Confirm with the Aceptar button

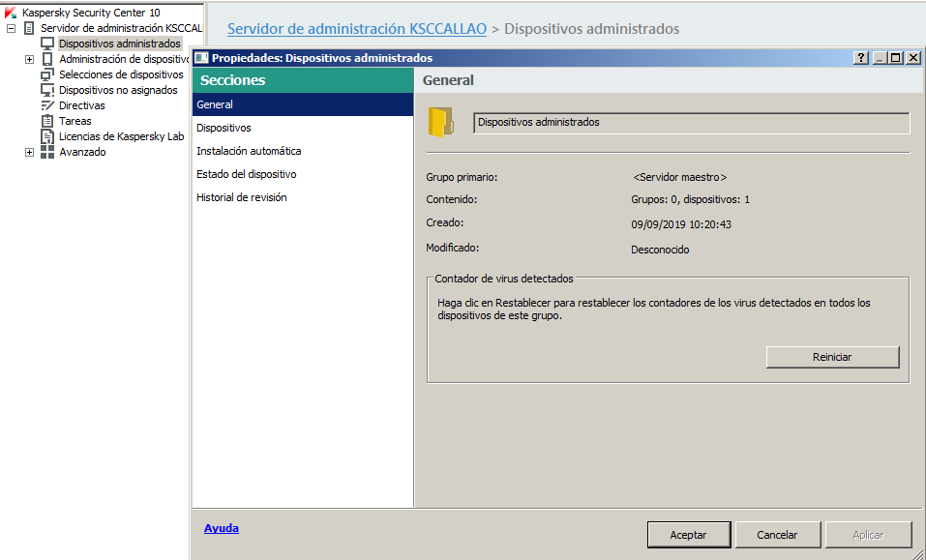pos(689,535)
